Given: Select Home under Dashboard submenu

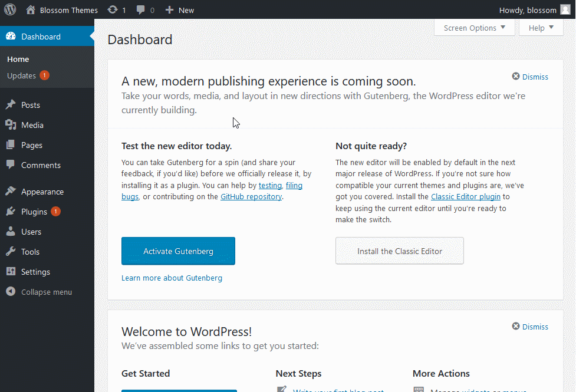Looking at the screenshot, I should (x=18, y=59).
